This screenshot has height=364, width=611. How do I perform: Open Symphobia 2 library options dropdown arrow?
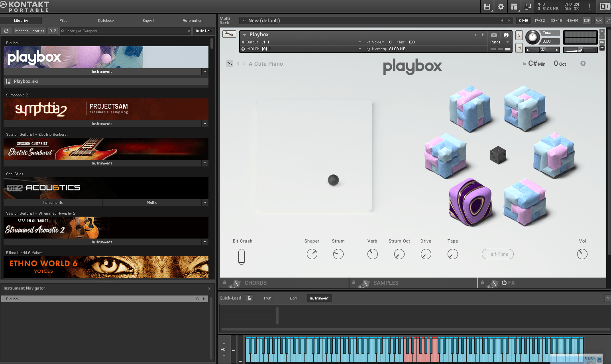tap(205, 124)
